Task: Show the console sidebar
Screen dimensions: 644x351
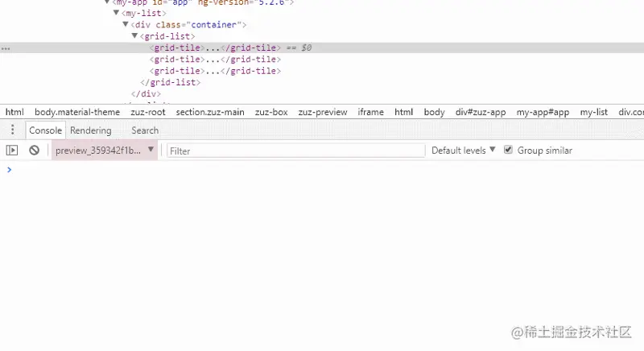Action: [x=12, y=151]
